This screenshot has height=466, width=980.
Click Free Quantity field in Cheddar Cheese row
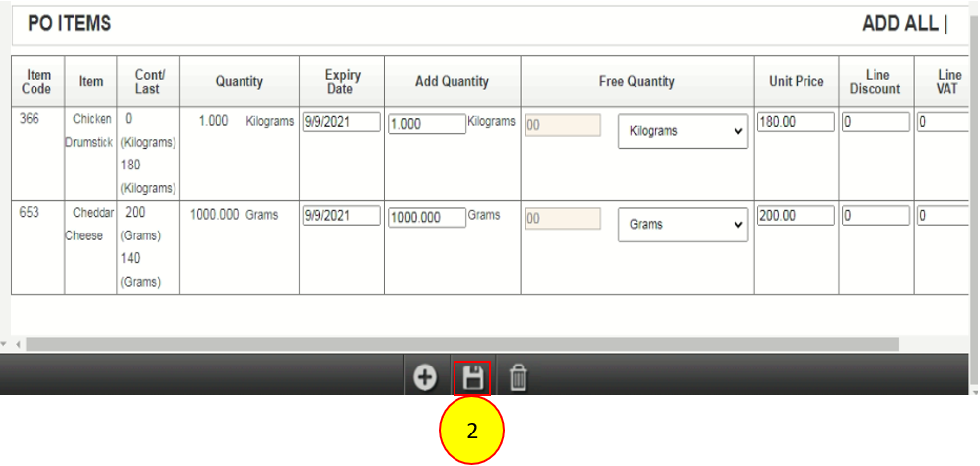point(563,220)
